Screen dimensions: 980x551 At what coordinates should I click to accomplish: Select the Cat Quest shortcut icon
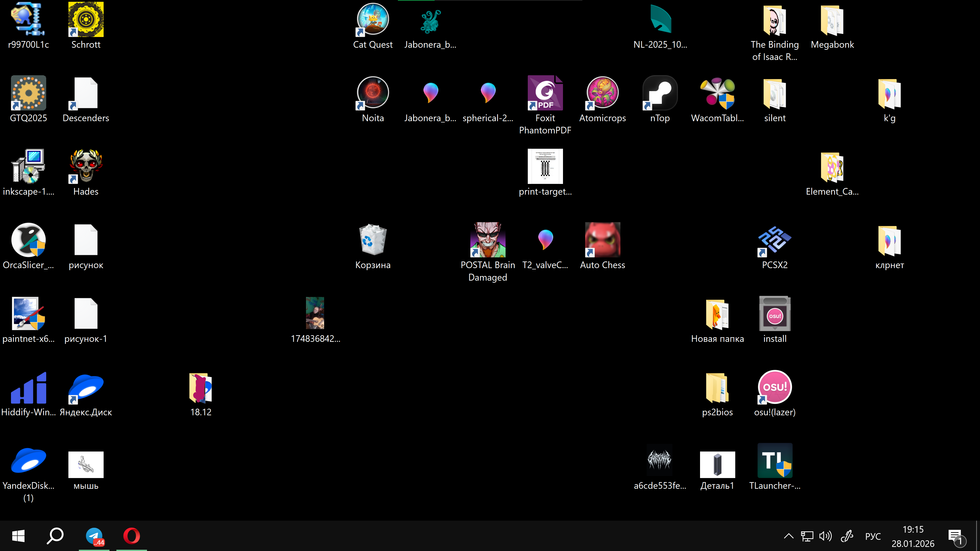pos(372,20)
